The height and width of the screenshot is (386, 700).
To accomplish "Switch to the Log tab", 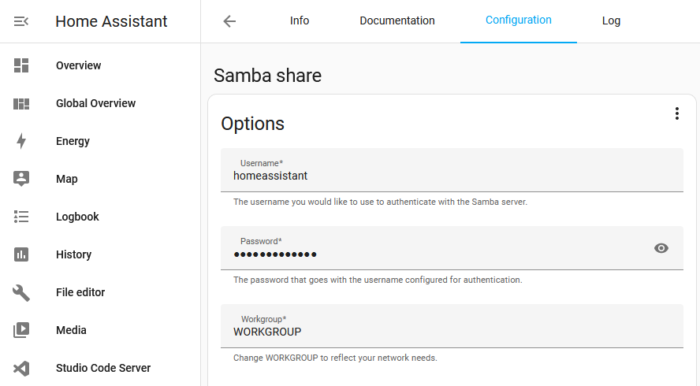I will pos(611,21).
